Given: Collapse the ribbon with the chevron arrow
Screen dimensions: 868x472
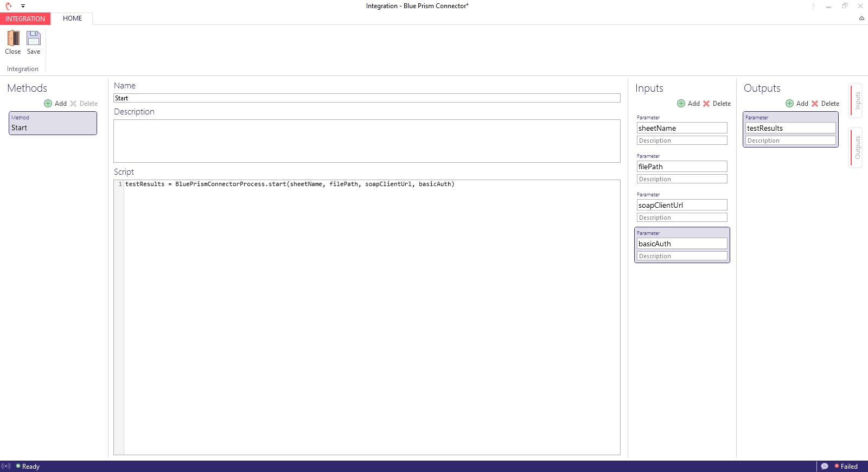Looking at the screenshot, I should click(x=861, y=18).
